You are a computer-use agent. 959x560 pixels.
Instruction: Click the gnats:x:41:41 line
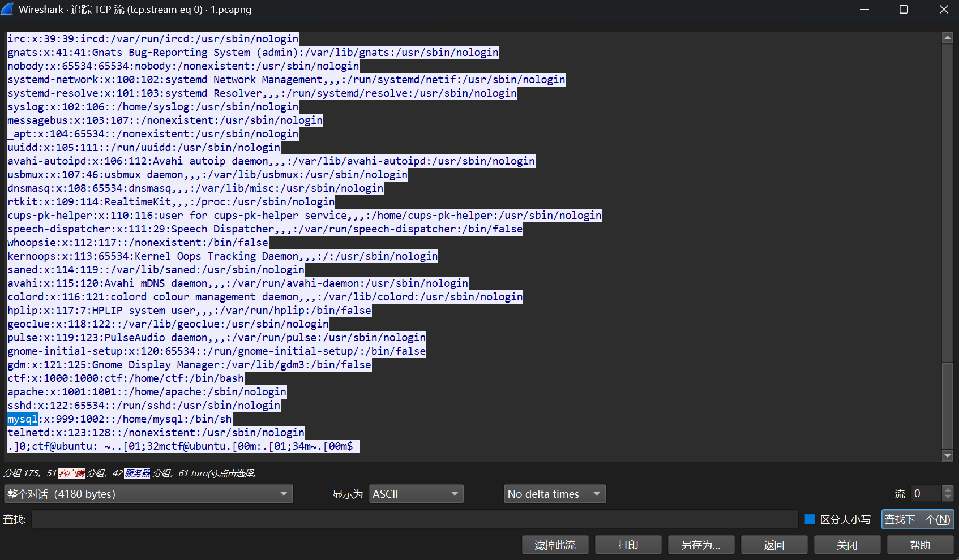(253, 53)
